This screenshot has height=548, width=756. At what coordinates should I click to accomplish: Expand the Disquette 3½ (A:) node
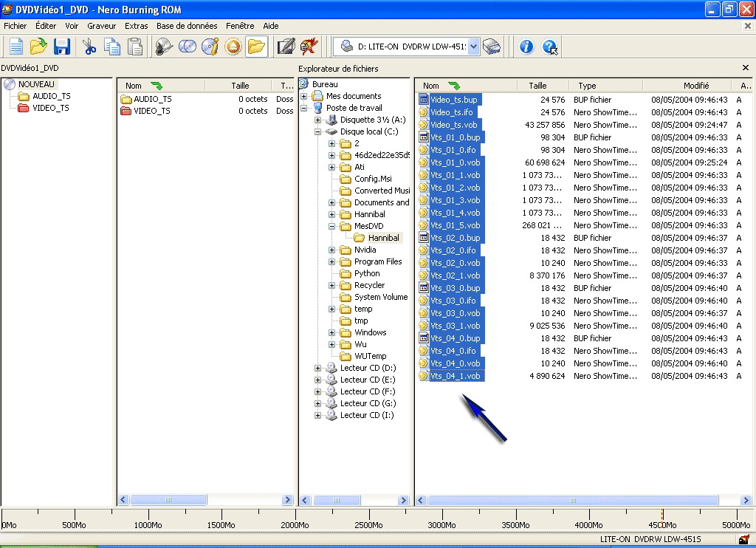click(317, 120)
